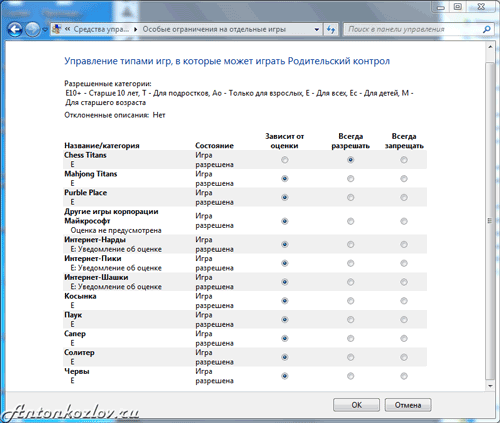Click the "Паук" game name
Viewport: 500px width, 423px height.
[73, 315]
